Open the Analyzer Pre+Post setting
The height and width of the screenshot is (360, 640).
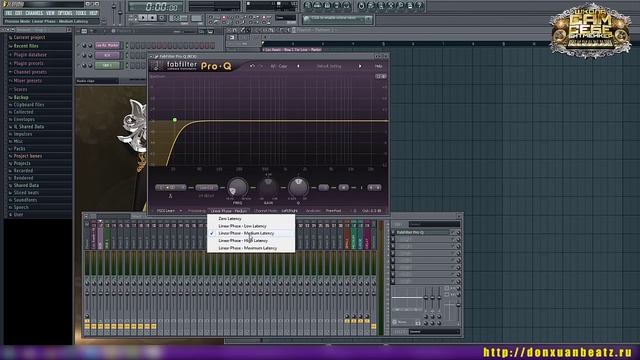click(333, 211)
